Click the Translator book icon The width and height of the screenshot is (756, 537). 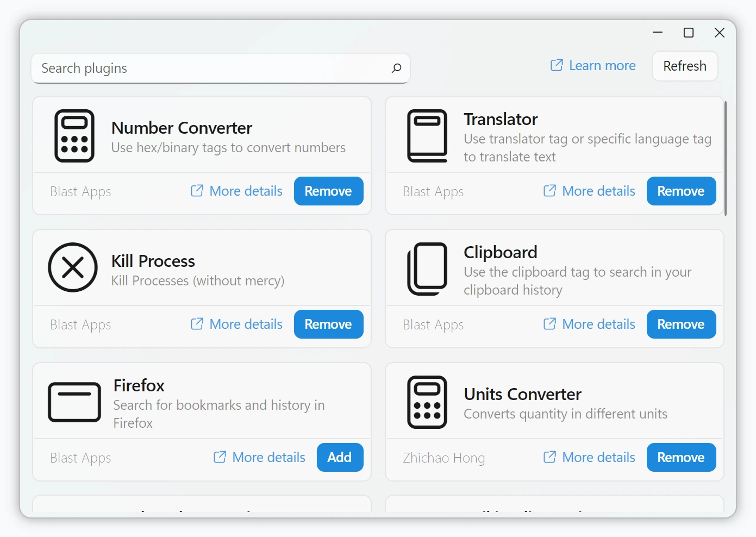click(428, 136)
